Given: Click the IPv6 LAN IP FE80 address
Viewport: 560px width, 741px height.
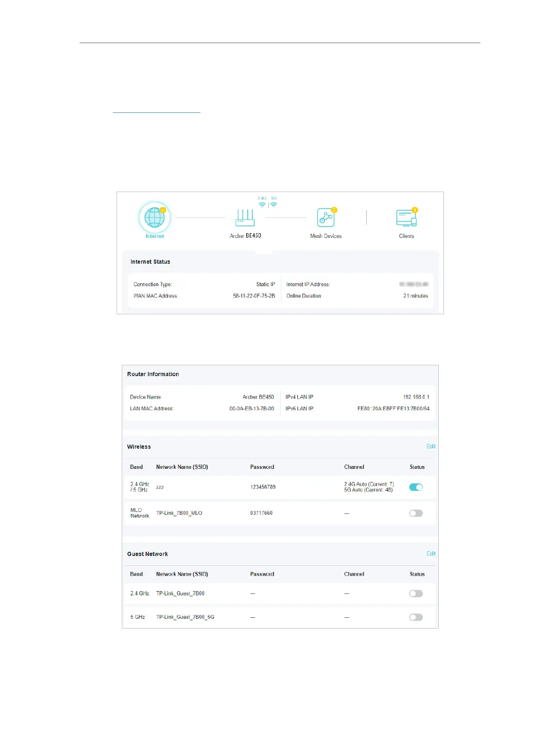Looking at the screenshot, I should pyautogui.click(x=393, y=409).
